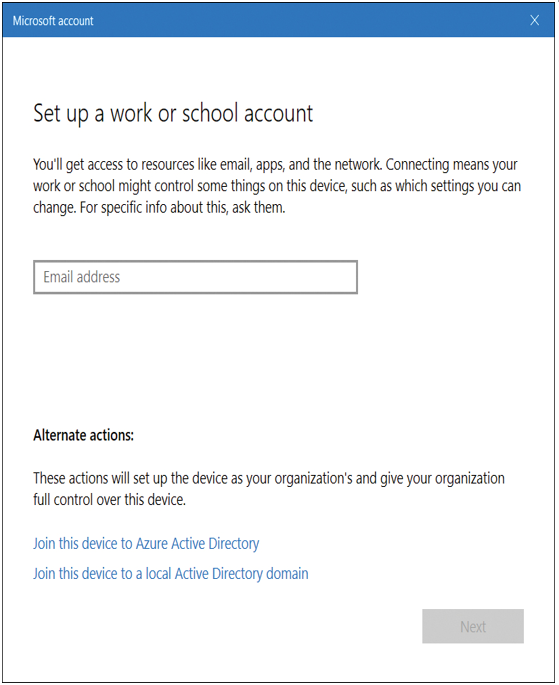559x685 pixels.
Task: Click the grayed-out Next button
Action: point(473,626)
